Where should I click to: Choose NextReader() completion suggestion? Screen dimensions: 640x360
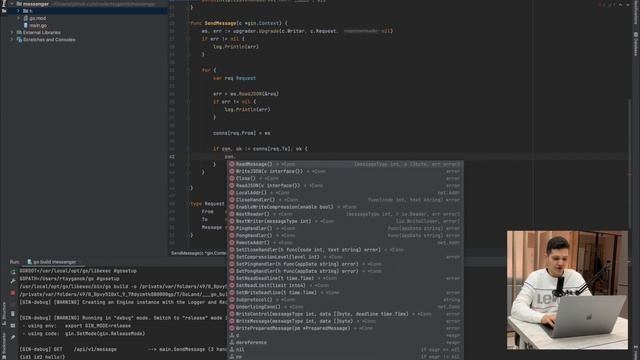pyautogui.click(x=345, y=214)
